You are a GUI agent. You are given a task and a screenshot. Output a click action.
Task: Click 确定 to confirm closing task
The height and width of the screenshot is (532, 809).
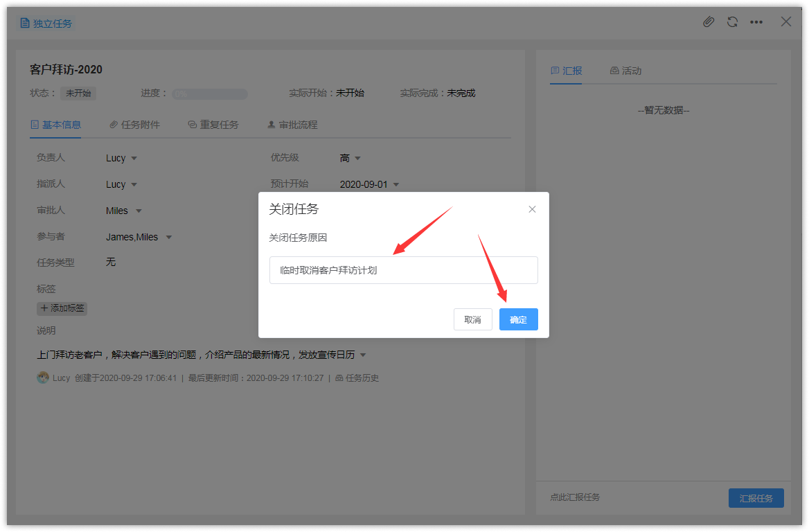[x=518, y=319]
